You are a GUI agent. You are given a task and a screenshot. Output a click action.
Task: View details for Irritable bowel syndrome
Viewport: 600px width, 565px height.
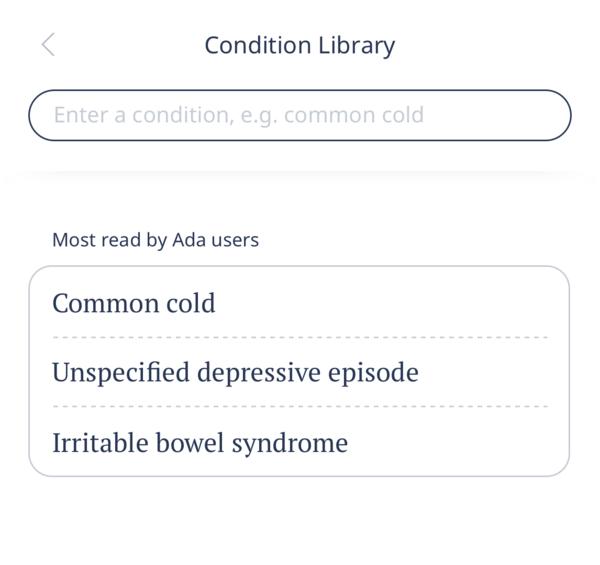point(200,442)
